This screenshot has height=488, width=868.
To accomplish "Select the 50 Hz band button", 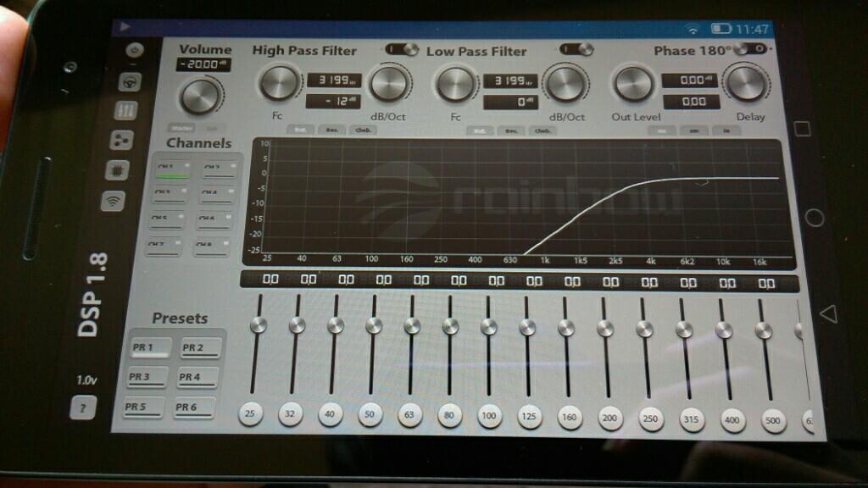I will click(x=370, y=415).
